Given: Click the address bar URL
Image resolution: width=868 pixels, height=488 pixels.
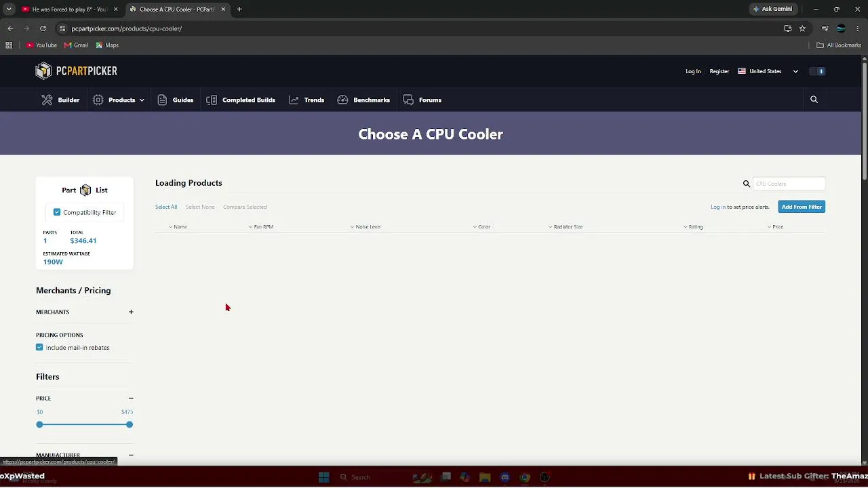Looking at the screenshot, I should pyautogui.click(x=127, y=28).
